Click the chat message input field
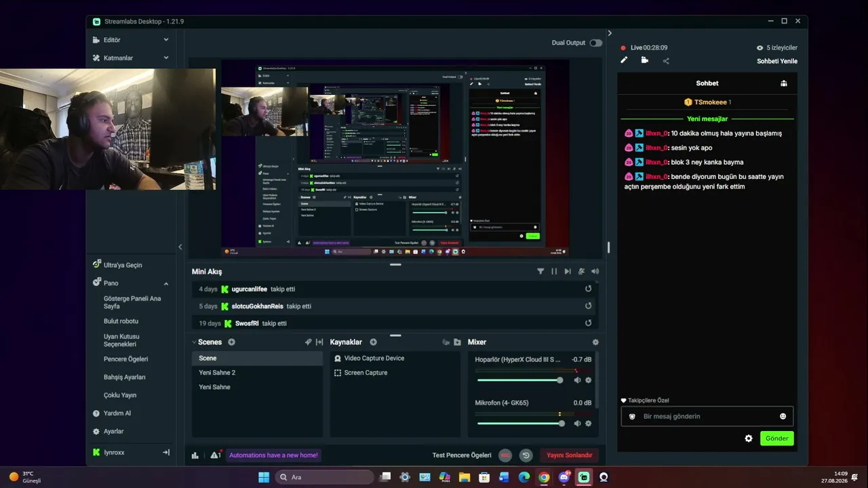Viewport: 868px width, 488px height. [x=707, y=416]
